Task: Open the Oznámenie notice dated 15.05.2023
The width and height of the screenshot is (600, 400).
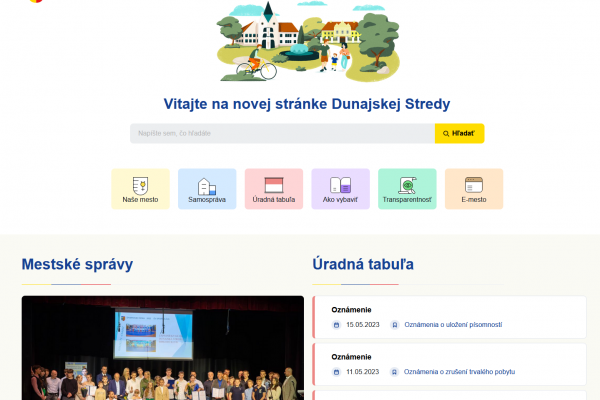Action: click(x=351, y=310)
